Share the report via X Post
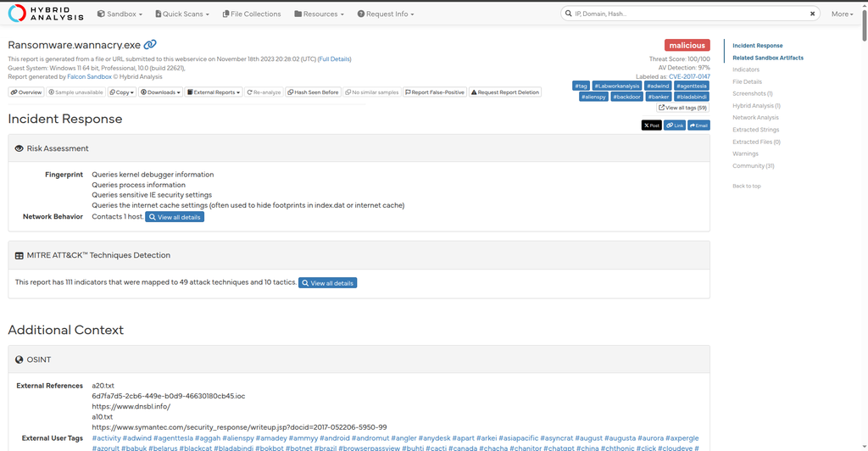Screen dimensions: 868x451 point(652,125)
